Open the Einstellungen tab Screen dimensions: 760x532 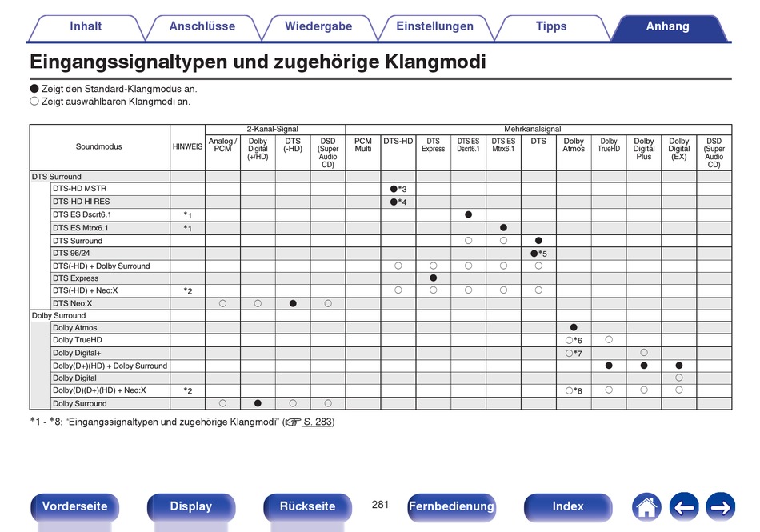434,26
